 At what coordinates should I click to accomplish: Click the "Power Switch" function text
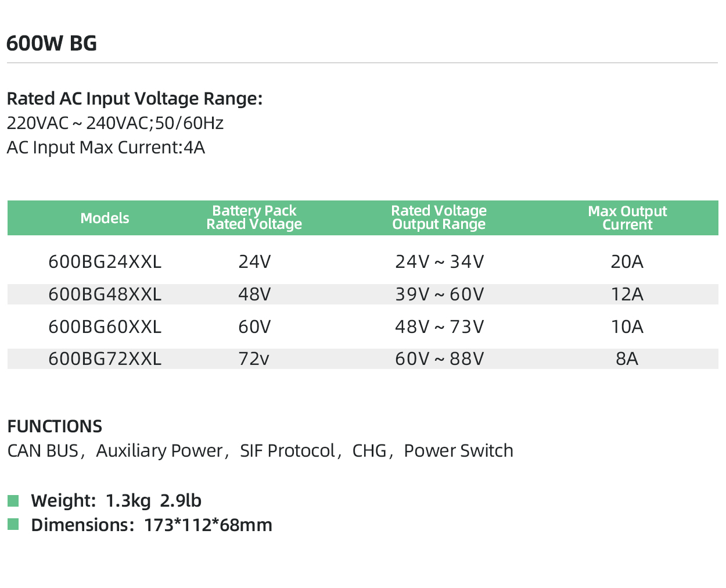click(458, 451)
